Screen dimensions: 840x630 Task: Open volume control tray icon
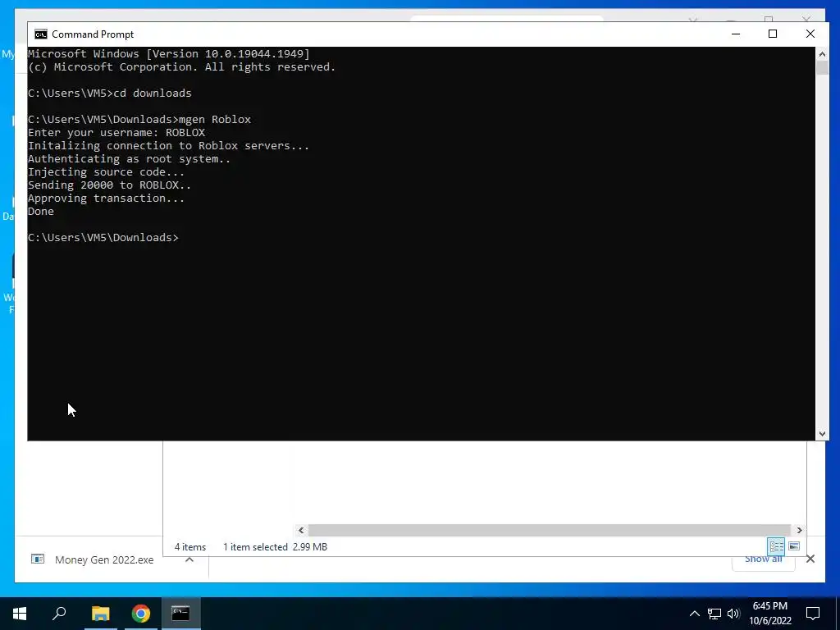point(733,614)
